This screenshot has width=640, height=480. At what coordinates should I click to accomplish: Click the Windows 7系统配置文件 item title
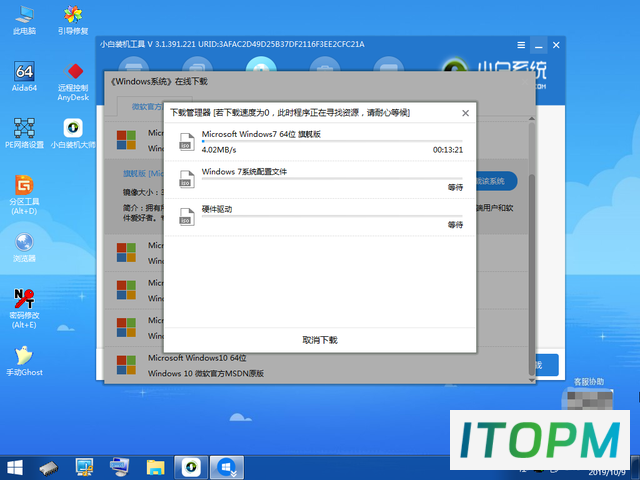(x=244, y=171)
